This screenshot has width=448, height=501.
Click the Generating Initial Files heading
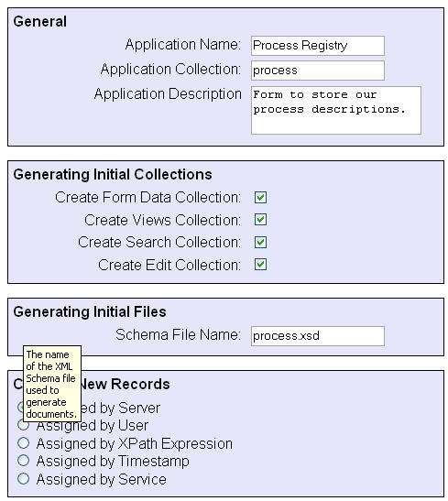(x=90, y=311)
